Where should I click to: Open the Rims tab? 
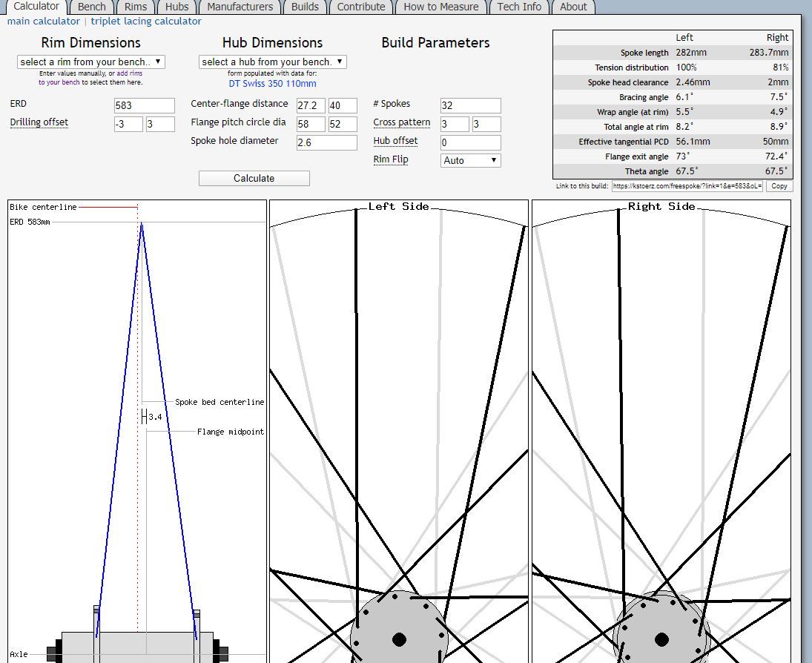coord(136,7)
